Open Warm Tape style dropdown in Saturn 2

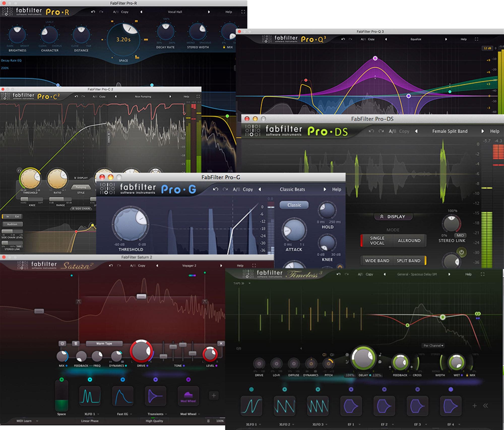104,343
